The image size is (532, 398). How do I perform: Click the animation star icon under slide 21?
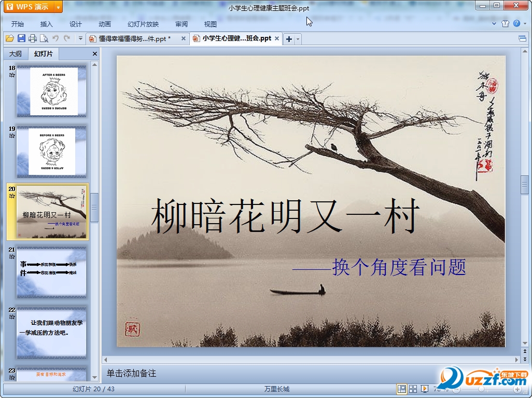tap(12, 256)
